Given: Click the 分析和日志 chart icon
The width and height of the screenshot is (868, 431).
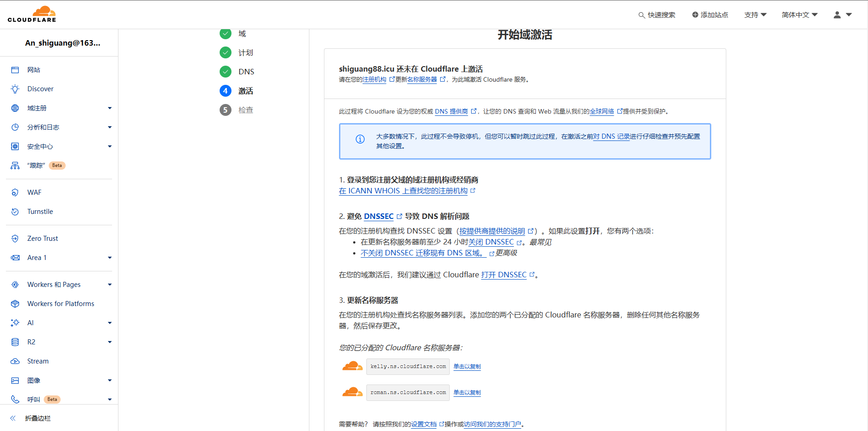Looking at the screenshot, I should (15, 127).
